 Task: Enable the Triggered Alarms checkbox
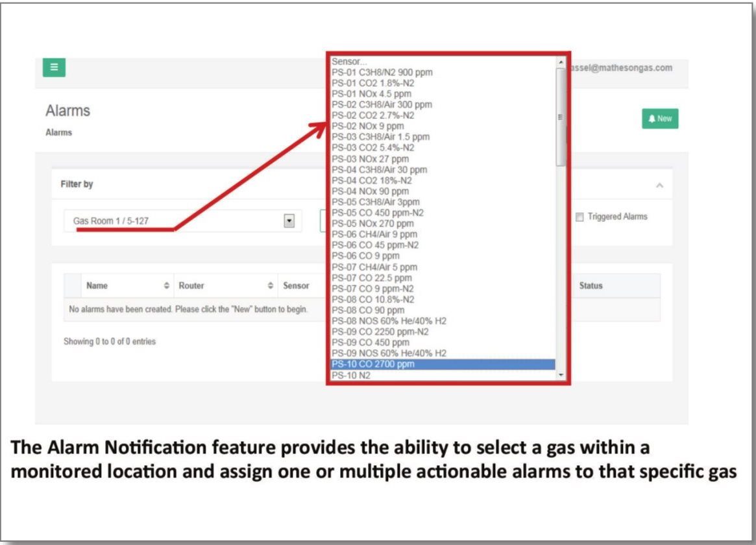coord(579,217)
